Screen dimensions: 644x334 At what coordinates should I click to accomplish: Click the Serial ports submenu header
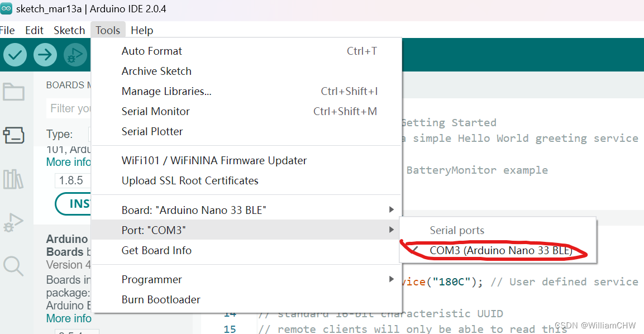pyautogui.click(x=457, y=231)
